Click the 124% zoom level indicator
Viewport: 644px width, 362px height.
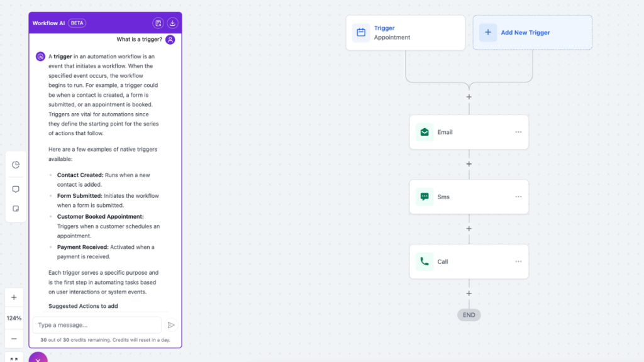tap(13, 318)
